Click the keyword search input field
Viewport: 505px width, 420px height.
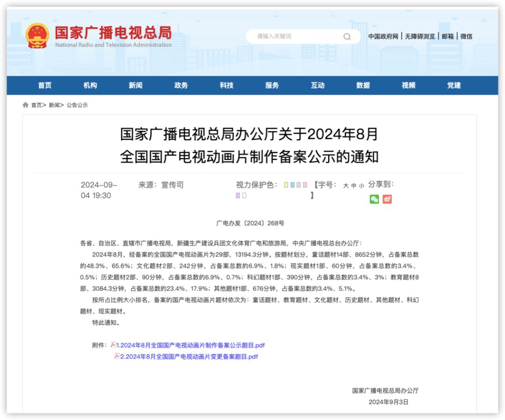pyautogui.click(x=295, y=36)
